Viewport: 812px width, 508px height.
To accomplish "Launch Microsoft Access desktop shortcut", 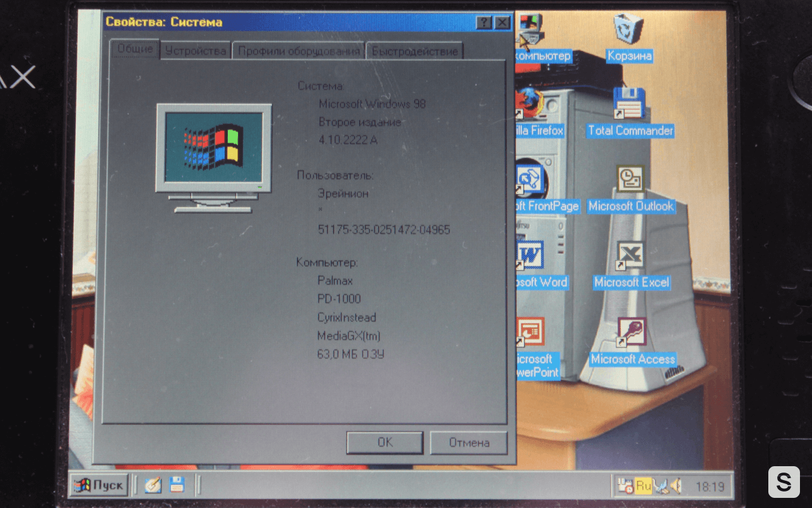I will (x=632, y=333).
